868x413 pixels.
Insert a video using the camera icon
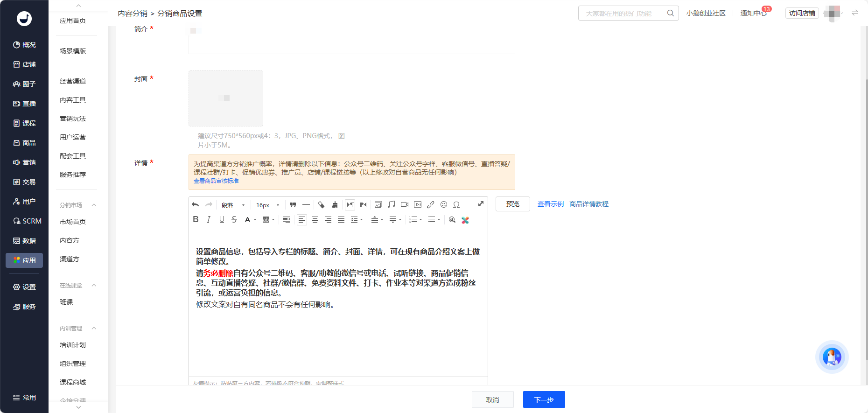point(404,204)
